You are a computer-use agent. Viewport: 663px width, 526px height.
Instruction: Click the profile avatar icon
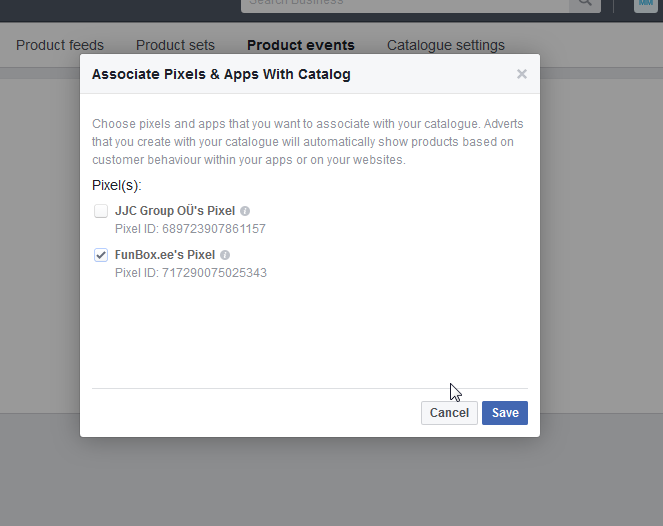coord(645,4)
